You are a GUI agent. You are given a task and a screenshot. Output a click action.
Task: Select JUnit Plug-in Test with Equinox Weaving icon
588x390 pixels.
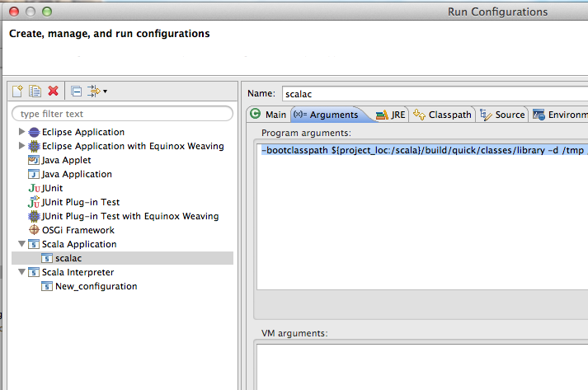[34, 216]
